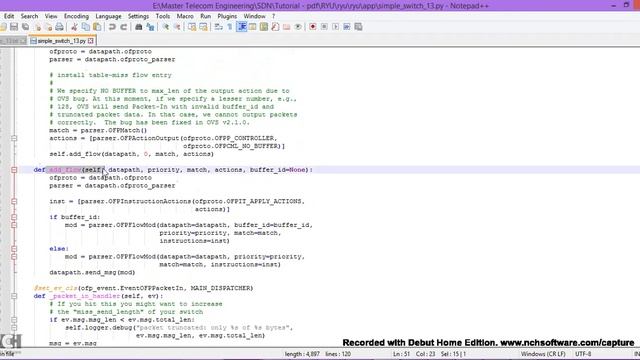Image resolution: width=640 pixels, height=360 pixels.
Task: Open the Function List icon
Action: pos(275,27)
